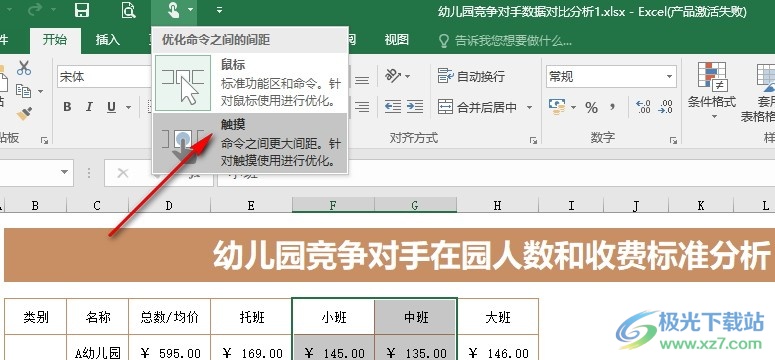
Task: Apply the percent style icon
Action: click(x=591, y=107)
